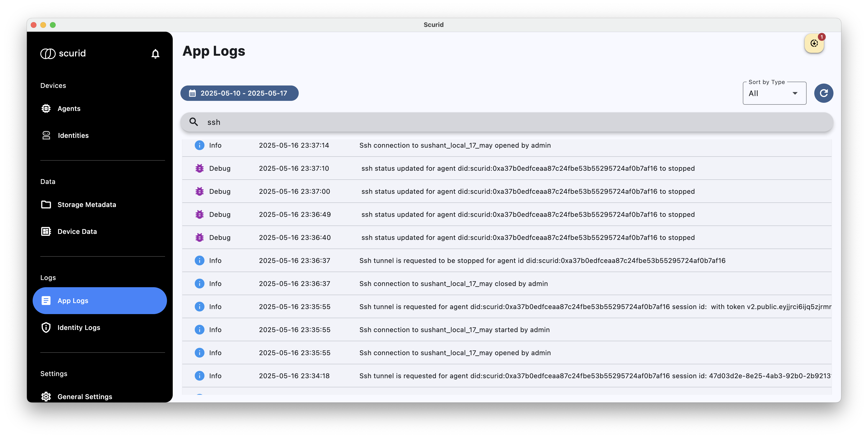
Task: Open the Sort by Type dropdown
Action: [x=774, y=93]
